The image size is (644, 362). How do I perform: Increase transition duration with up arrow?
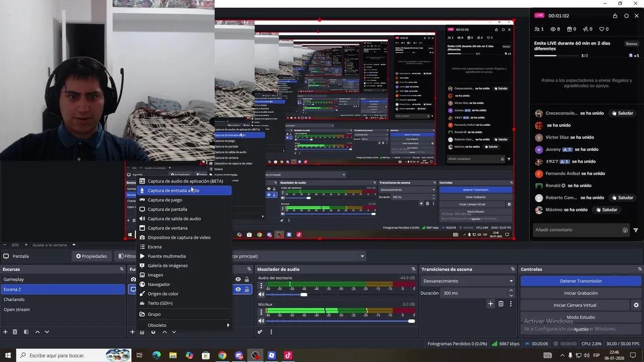pos(512,291)
